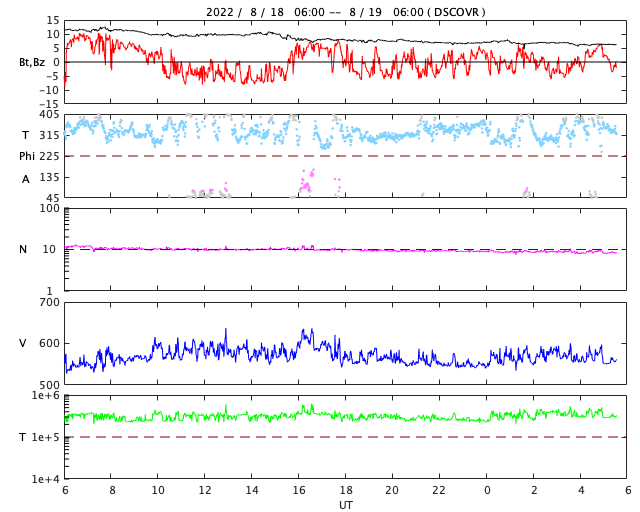Click the 5 tick on the Bt,Bz axis
This screenshot has height=512, width=640.
56,48
